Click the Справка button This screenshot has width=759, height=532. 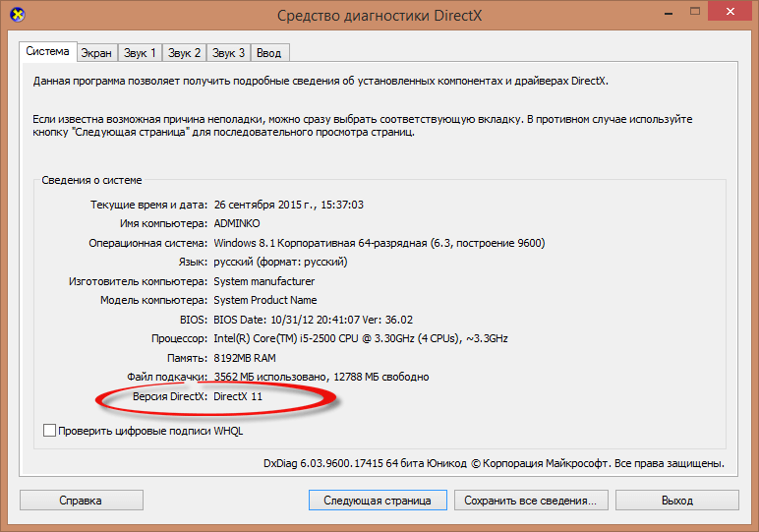81,501
